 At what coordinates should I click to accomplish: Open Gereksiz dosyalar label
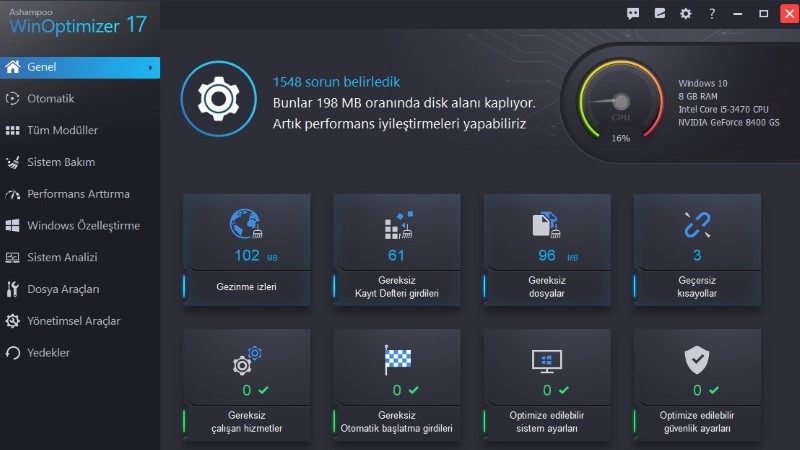[546, 287]
